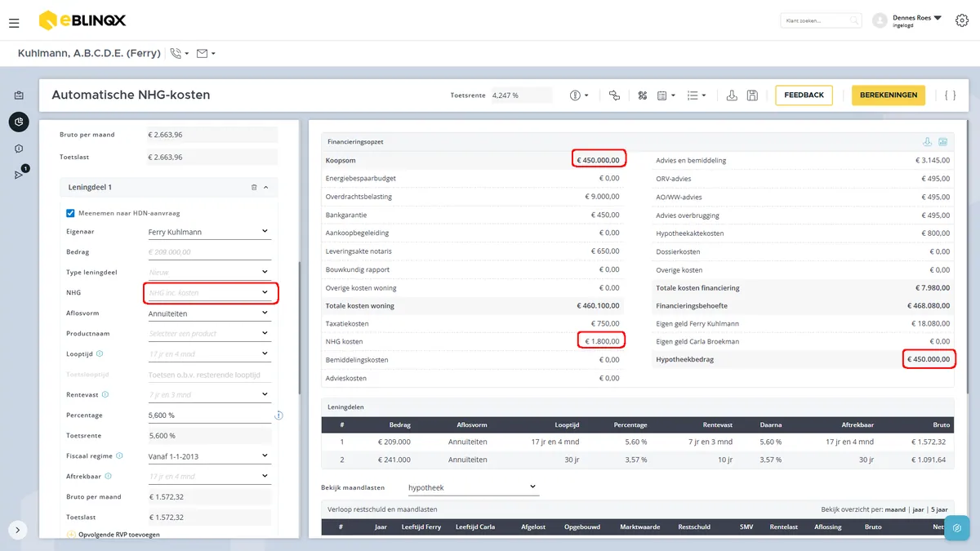Click info icon next to Looptijd
The image size is (980, 551).
pos(100,354)
